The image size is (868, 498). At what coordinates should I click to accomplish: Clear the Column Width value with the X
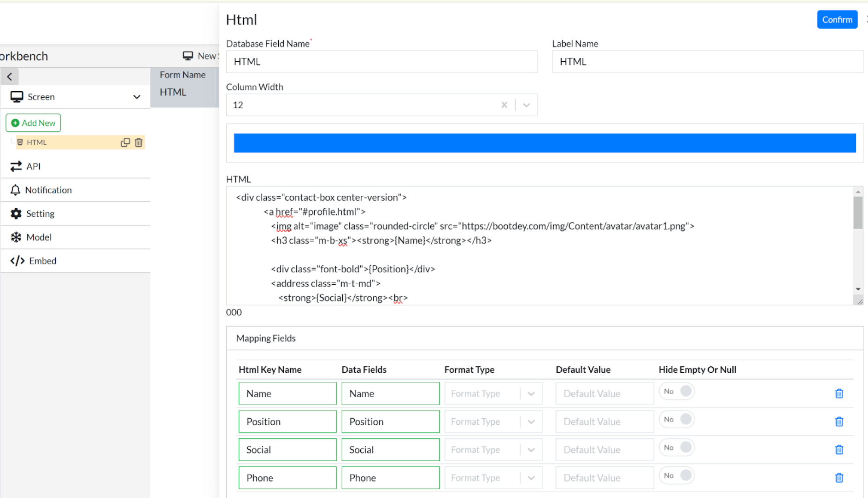(x=504, y=105)
